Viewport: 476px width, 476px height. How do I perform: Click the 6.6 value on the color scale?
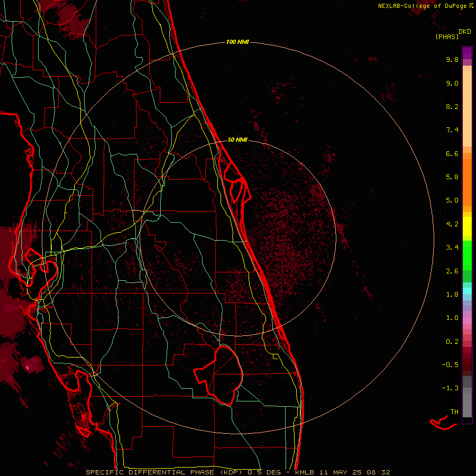(452, 153)
